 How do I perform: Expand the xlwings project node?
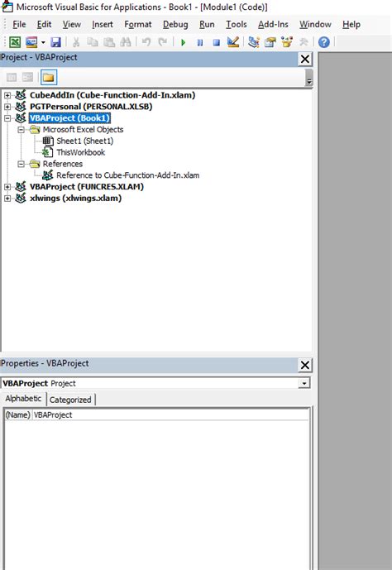point(7,199)
